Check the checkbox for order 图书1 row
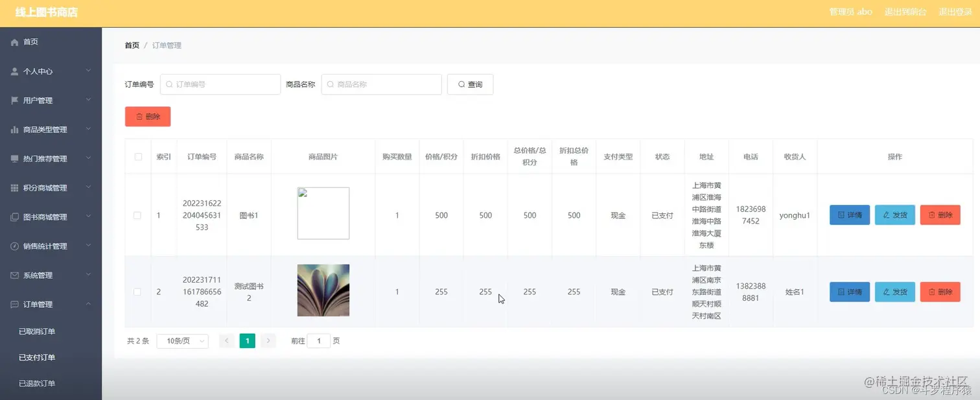This screenshot has width=980, height=400. tap(137, 215)
